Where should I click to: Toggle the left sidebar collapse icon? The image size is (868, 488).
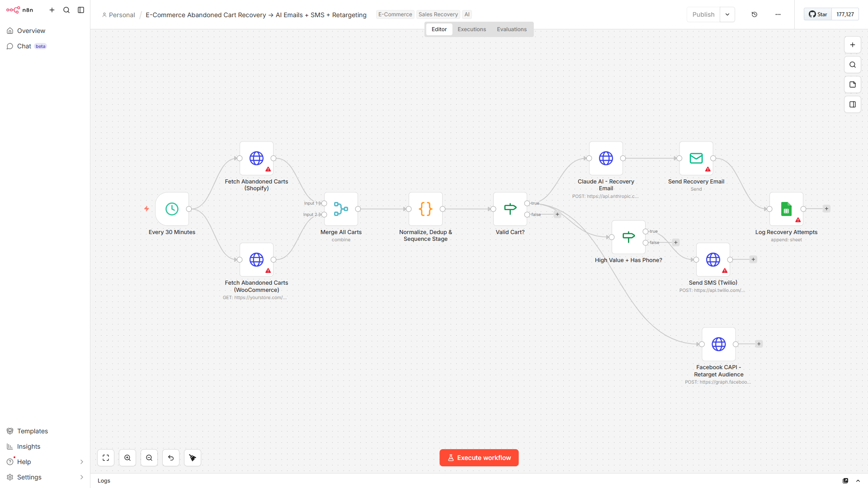click(81, 9)
